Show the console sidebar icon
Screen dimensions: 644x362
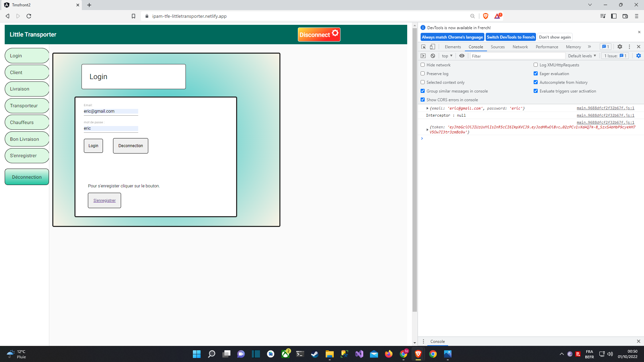tap(423, 56)
